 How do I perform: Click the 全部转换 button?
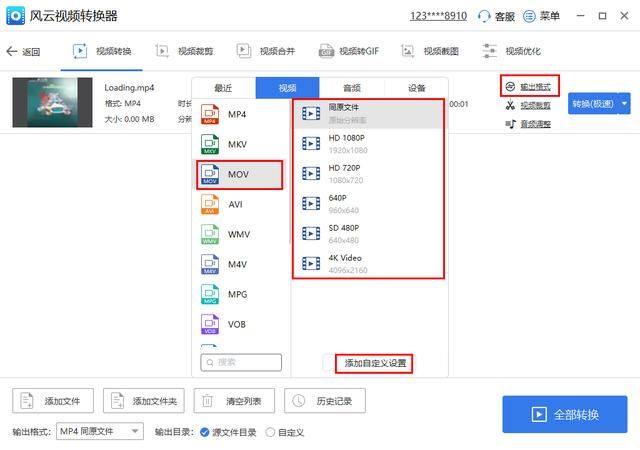[564, 414]
